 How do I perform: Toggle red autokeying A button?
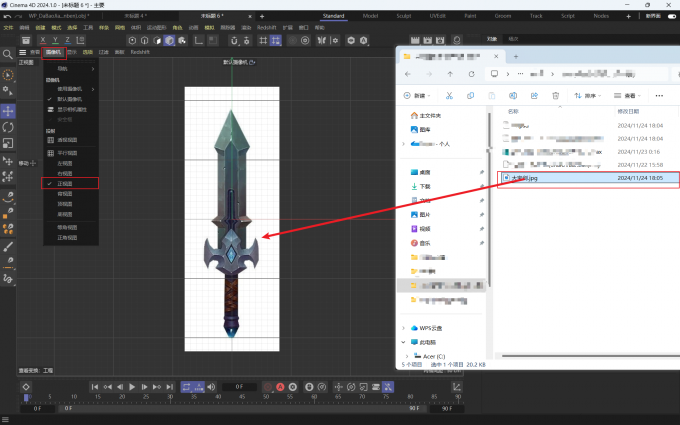tap(280, 387)
